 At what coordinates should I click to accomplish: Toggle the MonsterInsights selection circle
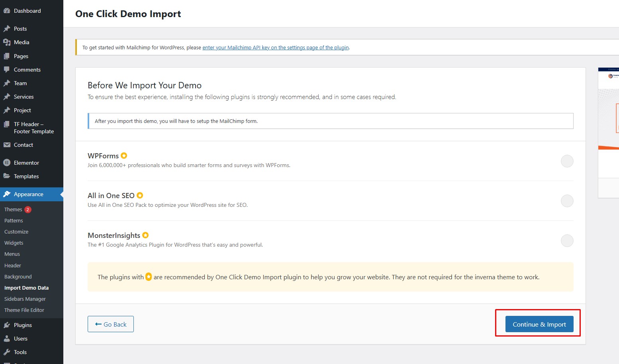[x=567, y=241]
